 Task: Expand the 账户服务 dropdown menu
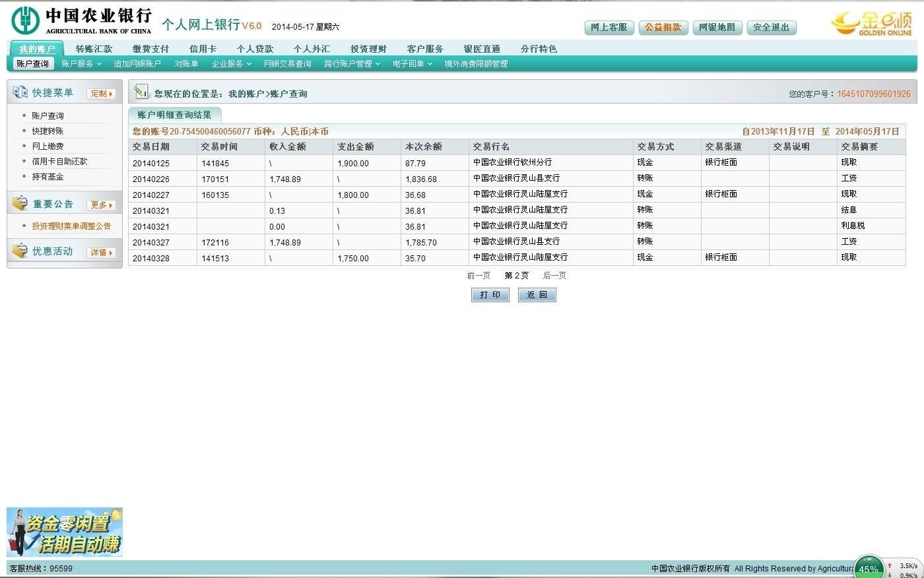pyautogui.click(x=81, y=64)
